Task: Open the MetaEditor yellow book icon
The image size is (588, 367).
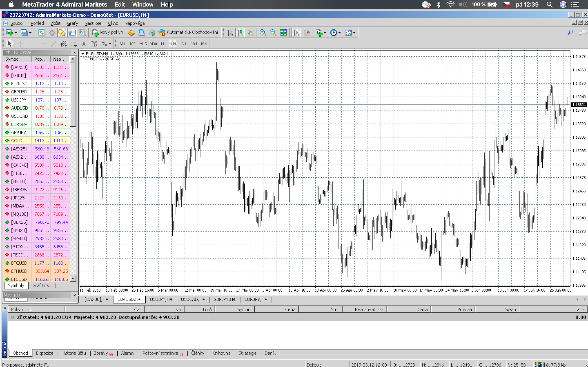Action: [131, 32]
